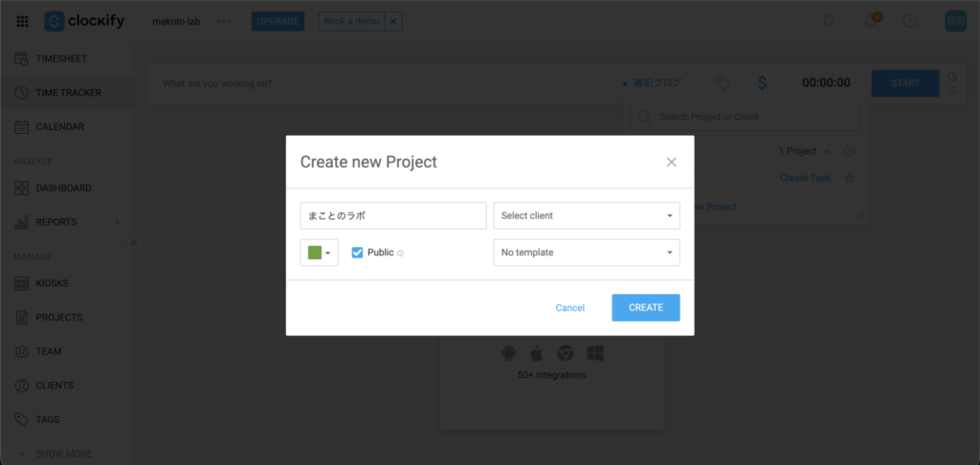Open the apps grid menu icon

22,21
